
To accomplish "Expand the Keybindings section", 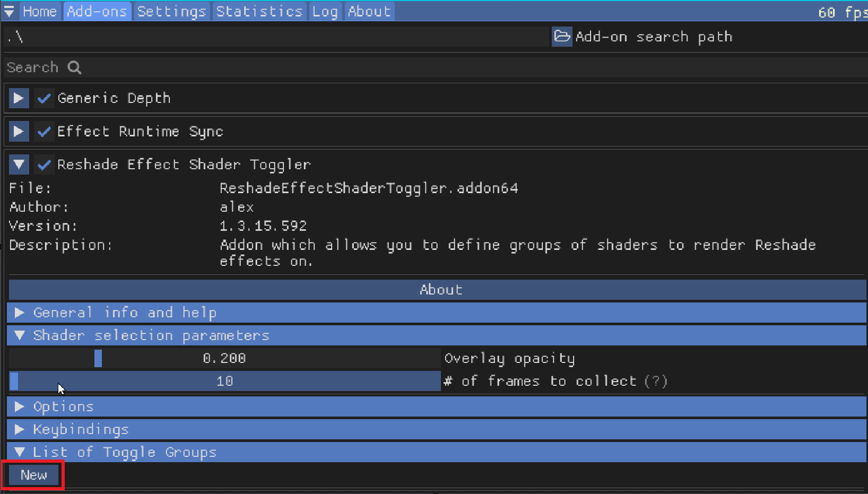I will tap(437, 429).
